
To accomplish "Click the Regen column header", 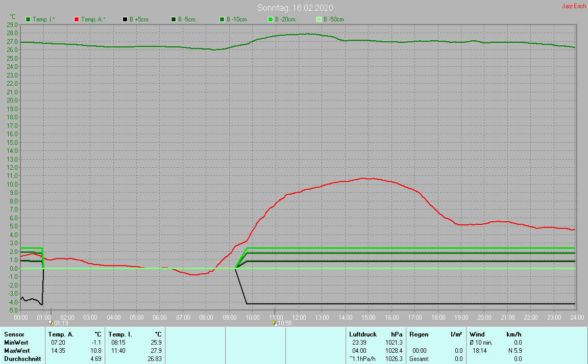I will 418,334.
